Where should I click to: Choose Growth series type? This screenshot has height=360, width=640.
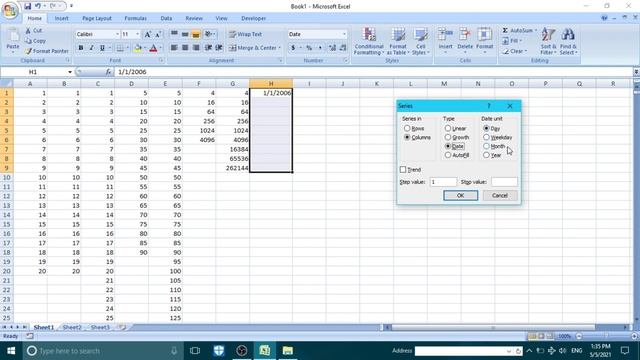[448, 137]
